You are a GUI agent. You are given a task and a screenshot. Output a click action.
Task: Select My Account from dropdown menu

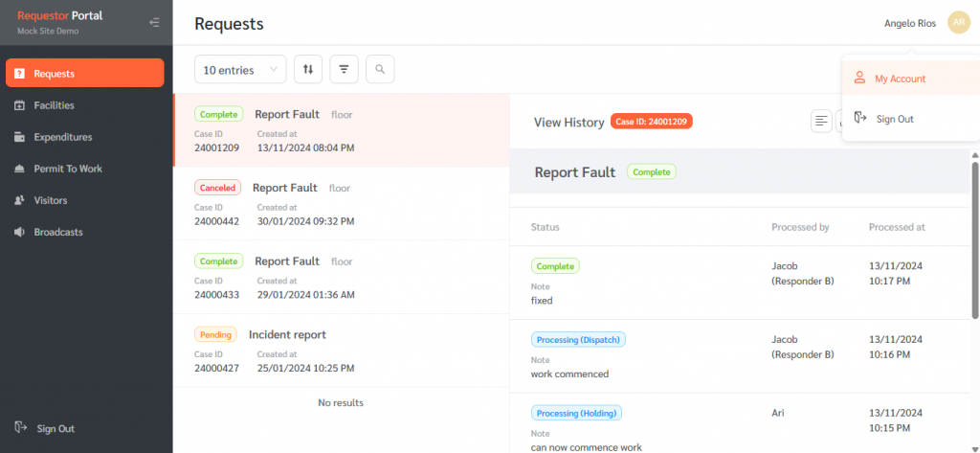tap(900, 79)
